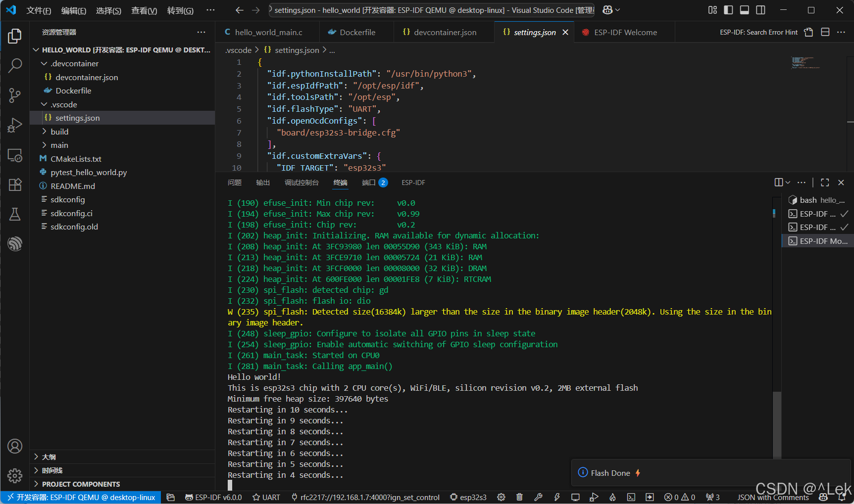Screen dimensions: 854x504
Task: Click the Monitor device icon in status bar
Action: (575, 497)
